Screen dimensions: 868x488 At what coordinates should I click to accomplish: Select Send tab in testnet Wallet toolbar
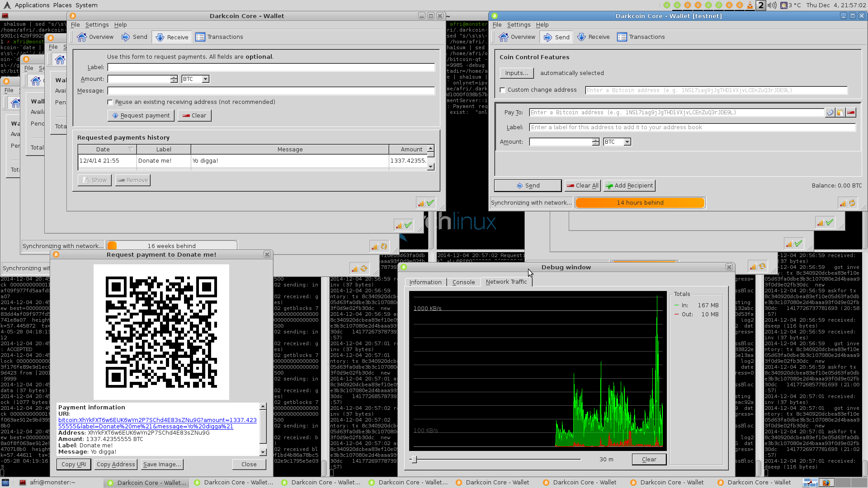557,37
